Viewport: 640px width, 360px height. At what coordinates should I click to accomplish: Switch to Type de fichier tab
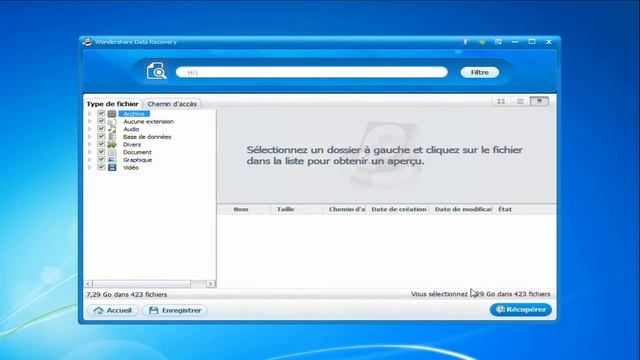coord(112,104)
